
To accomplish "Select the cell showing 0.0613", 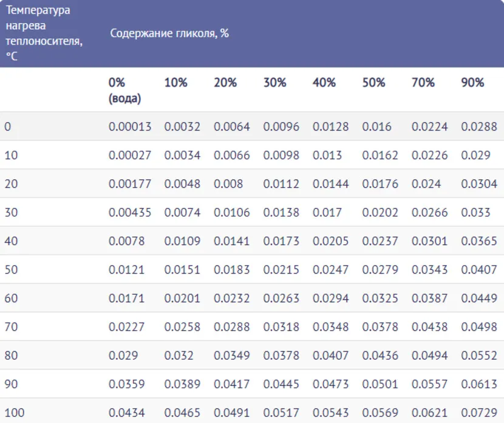I will (x=479, y=385).
